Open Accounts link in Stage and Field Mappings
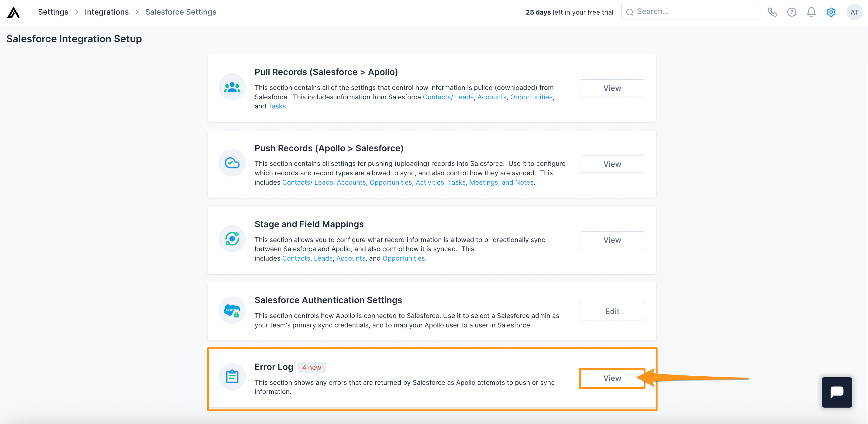868x424 pixels. [x=351, y=258]
